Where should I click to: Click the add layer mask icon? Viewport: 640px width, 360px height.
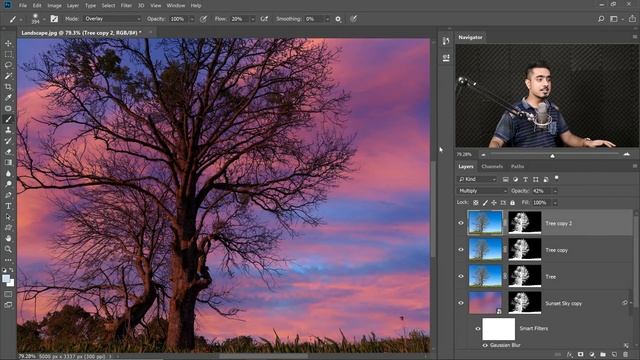coord(581,355)
